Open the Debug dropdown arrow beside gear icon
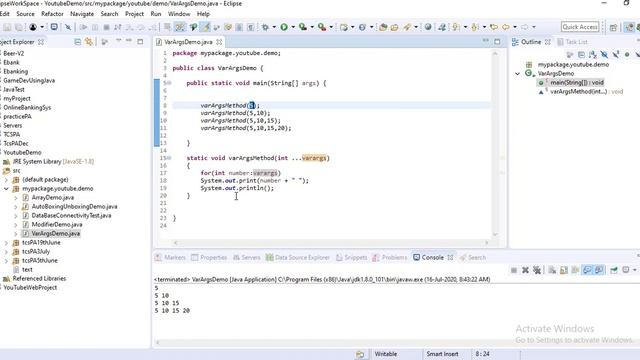Viewport: 640px width, 360px height. (274, 27)
